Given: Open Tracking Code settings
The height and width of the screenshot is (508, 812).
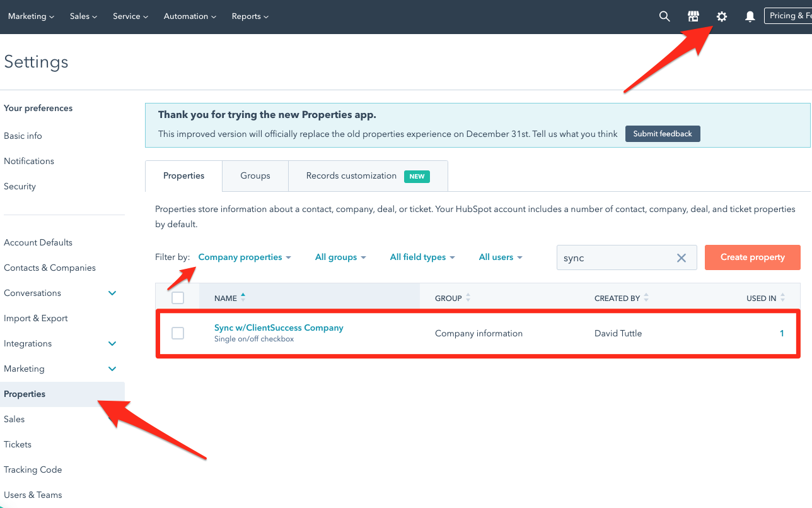Looking at the screenshot, I should click(33, 470).
